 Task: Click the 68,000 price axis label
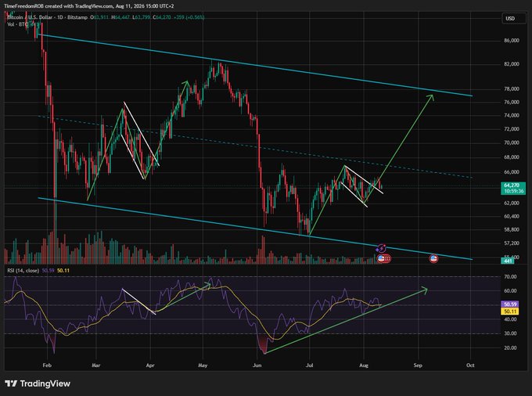tap(512, 157)
